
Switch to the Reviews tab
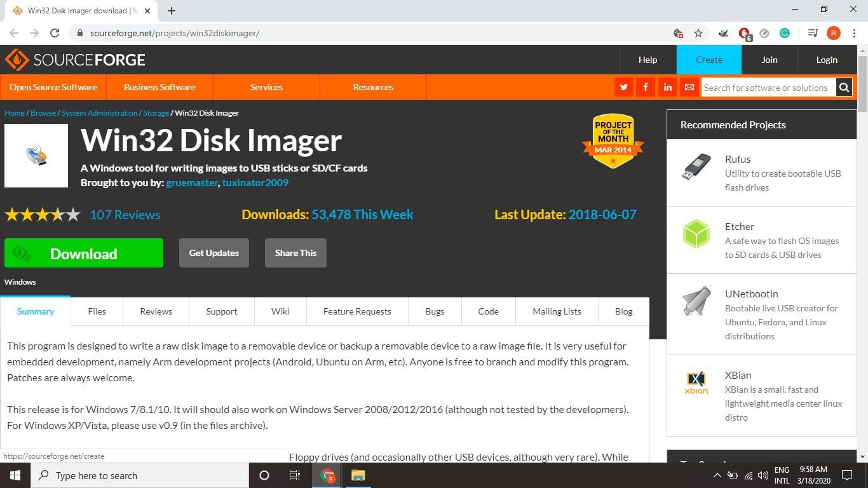pyautogui.click(x=156, y=311)
